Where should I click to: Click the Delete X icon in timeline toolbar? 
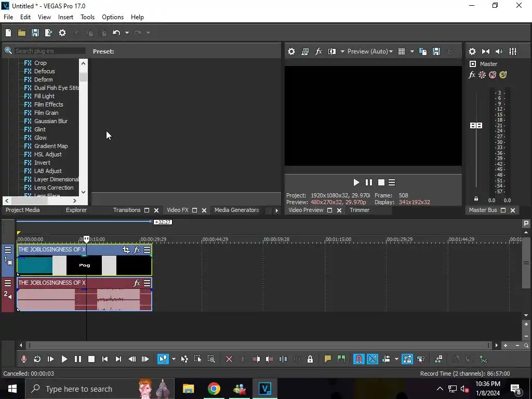coord(229,359)
